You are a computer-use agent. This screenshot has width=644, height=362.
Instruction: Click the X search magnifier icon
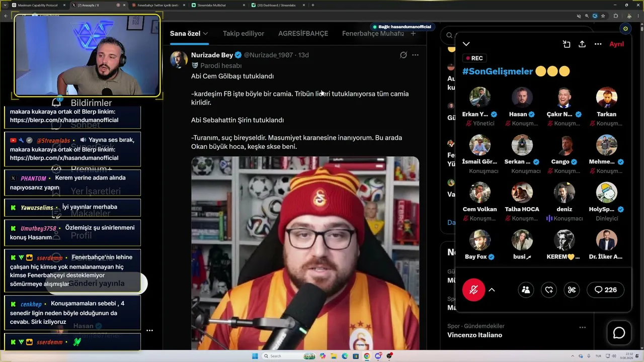point(449,35)
